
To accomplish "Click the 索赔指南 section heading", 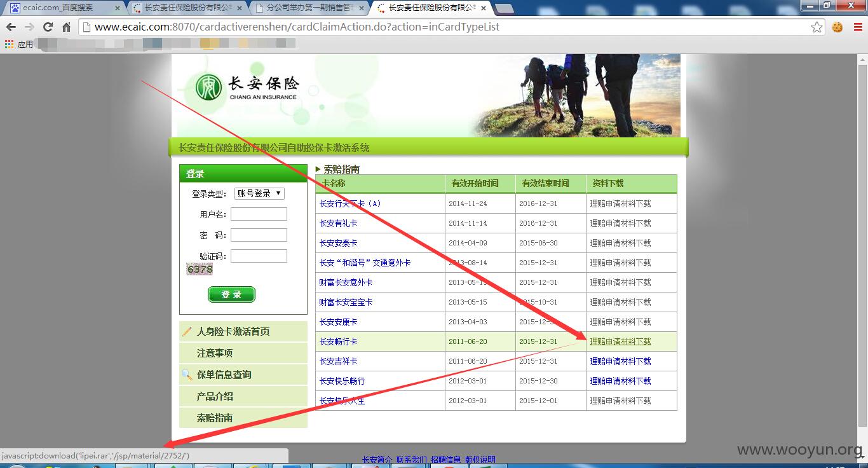I will 342,169.
